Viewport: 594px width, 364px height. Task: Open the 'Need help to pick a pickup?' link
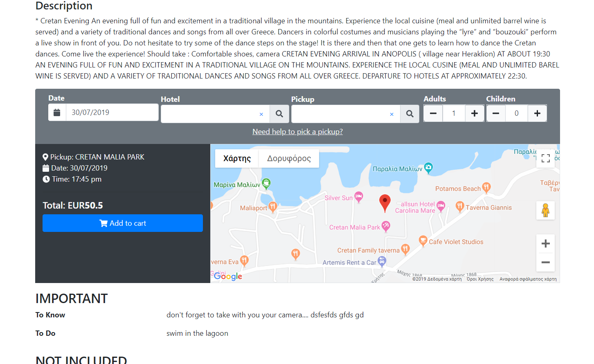(x=297, y=132)
